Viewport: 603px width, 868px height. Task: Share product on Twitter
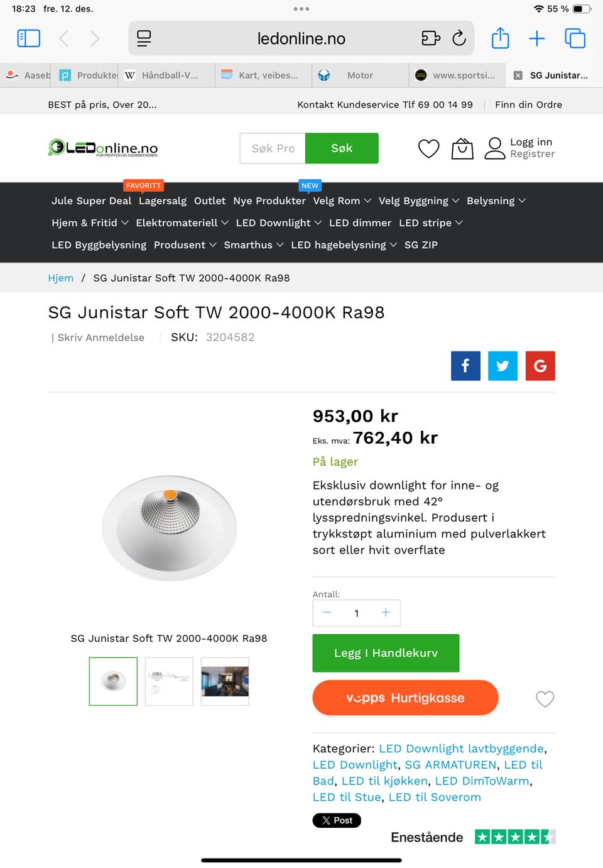point(503,366)
